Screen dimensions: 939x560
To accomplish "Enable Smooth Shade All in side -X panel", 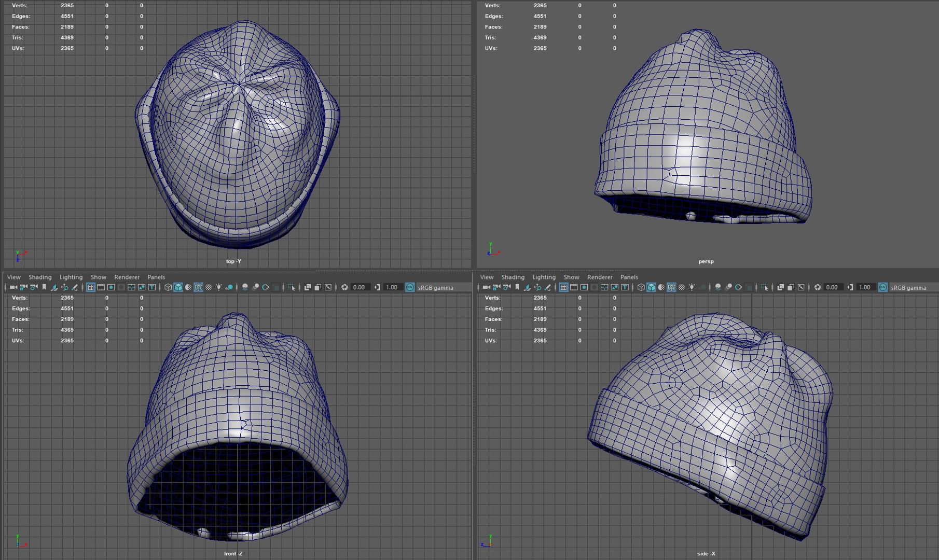I will 651,287.
